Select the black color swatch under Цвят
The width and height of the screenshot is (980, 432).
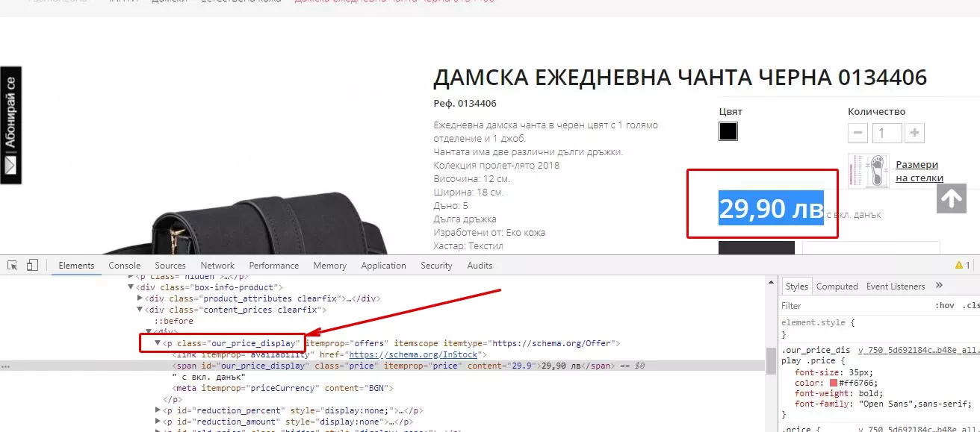728,131
